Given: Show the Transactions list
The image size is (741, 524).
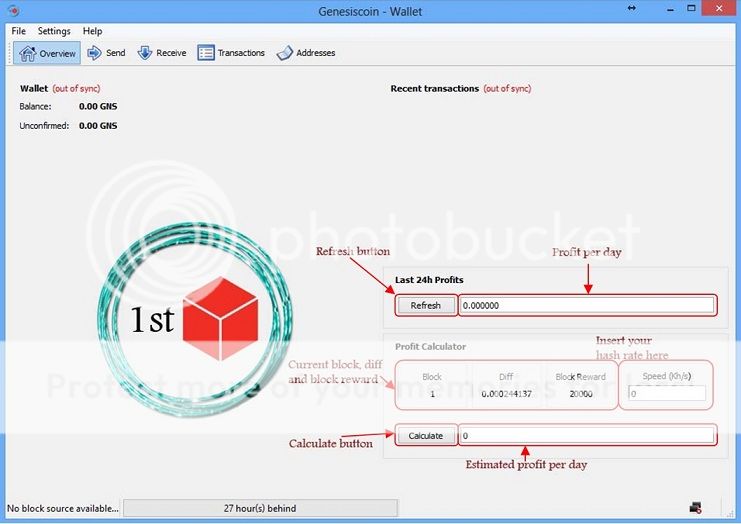Looking at the screenshot, I should pyautogui.click(x=231, y=53).
